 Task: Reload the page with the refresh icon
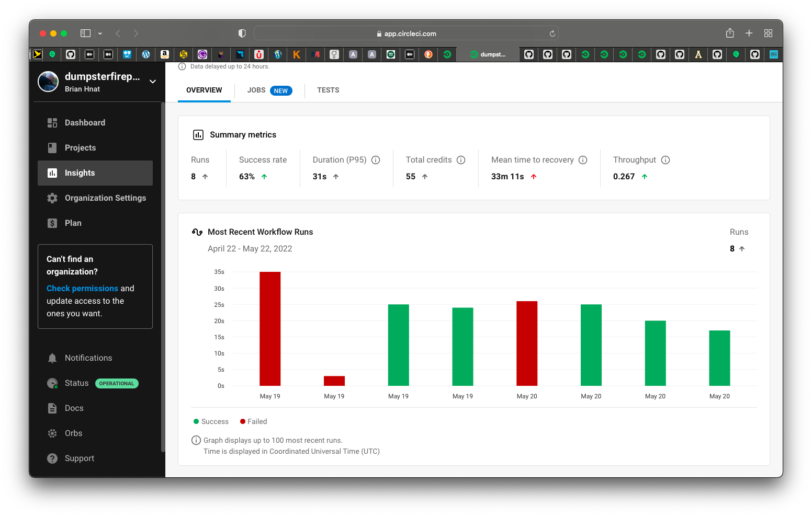coord(552,33)
